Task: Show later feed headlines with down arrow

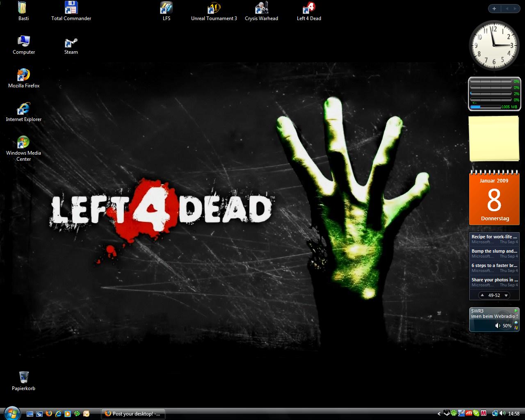Action: click(x=506, y=295)
